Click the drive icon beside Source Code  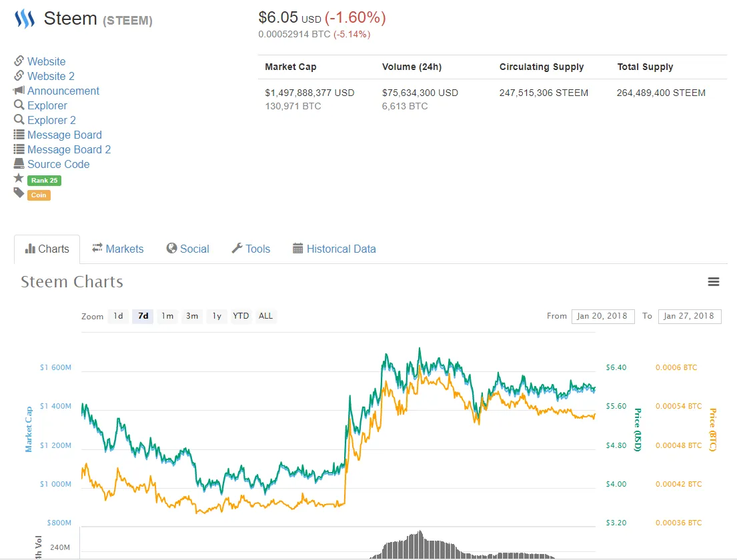click(x=19, y=163)
